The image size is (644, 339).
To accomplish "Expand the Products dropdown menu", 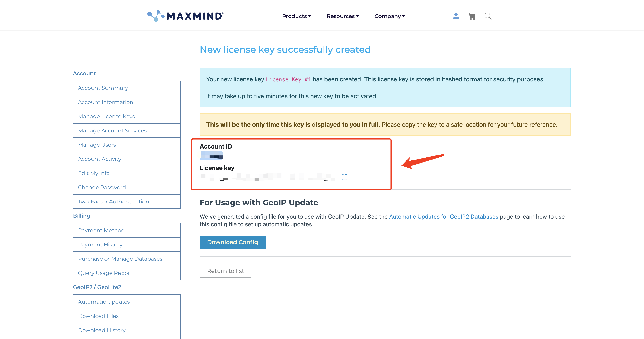I will point(296,16).
